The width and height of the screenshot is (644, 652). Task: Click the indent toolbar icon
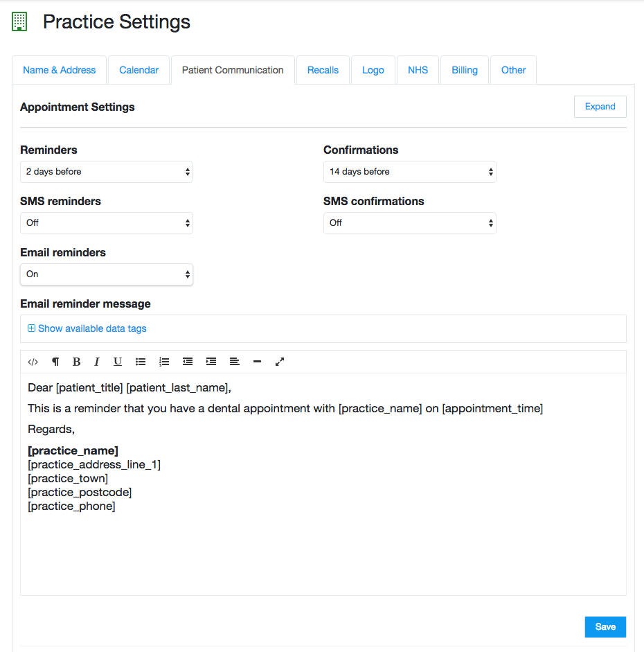pyautogui.click(x=211, y=362)
